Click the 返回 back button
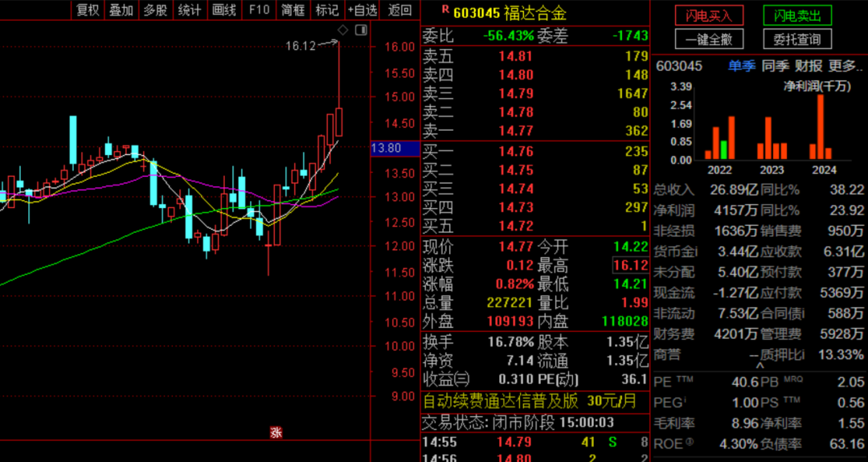Image resolution: width=868 pixels, height=462 pixels. click(399, 10)
